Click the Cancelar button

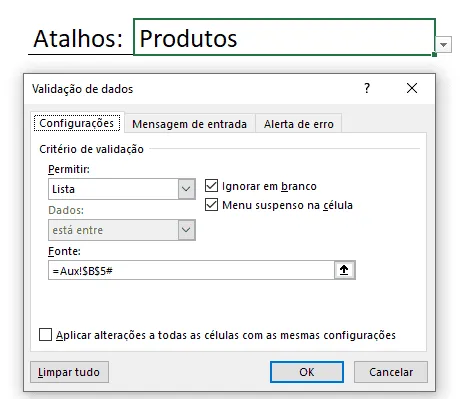click(x=391, y=372)
